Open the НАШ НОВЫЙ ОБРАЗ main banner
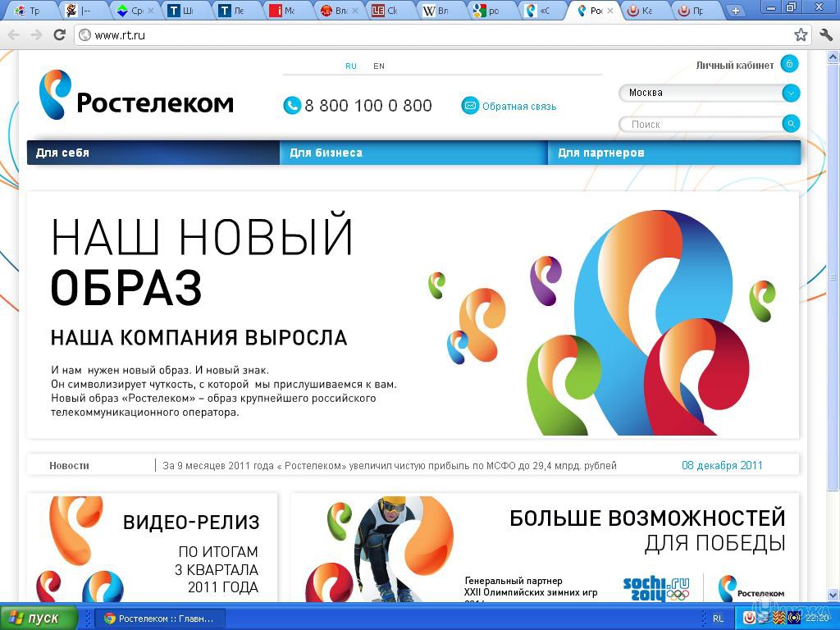The width and height of the screenshot is (840, 630). point(413,315)
